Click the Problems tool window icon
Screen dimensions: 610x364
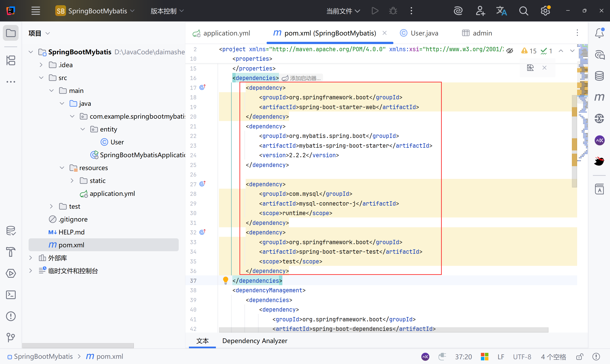[11, 316]
